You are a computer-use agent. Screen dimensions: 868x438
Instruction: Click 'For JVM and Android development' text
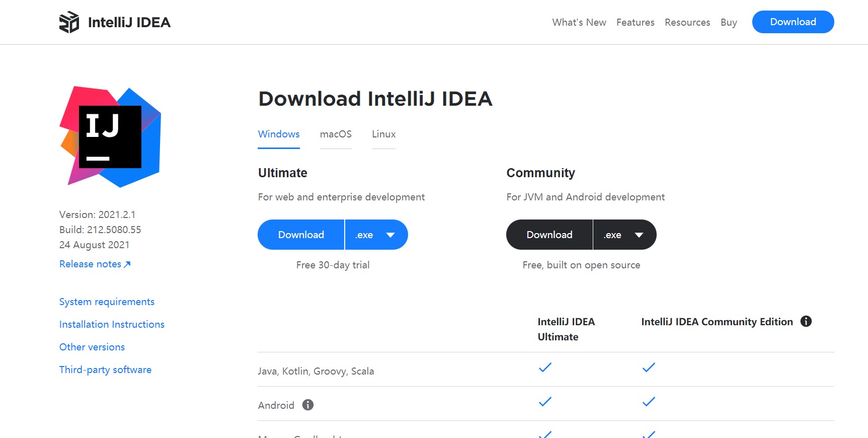[585, 197]
